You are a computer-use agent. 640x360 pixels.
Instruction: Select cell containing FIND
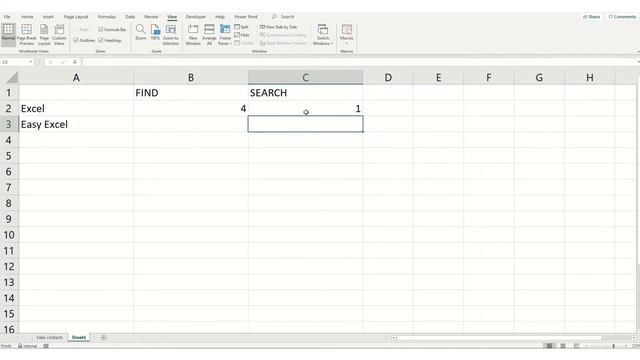tap(191, 93)
